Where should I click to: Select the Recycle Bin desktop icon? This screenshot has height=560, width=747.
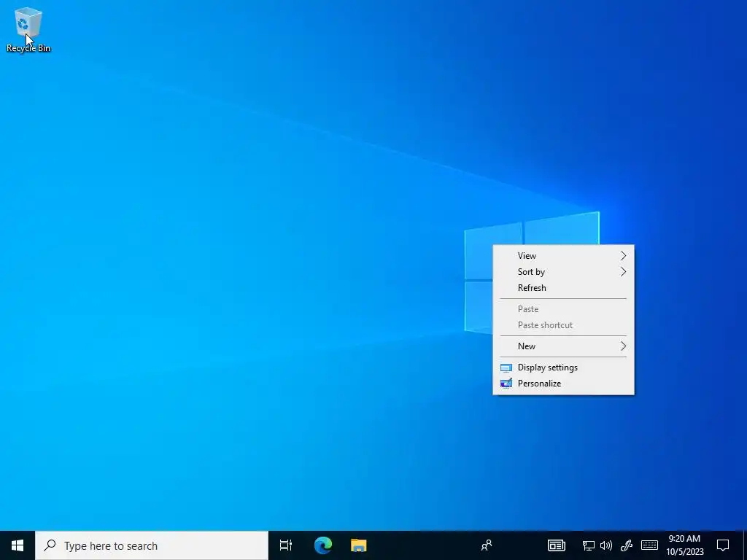coord(28,29)
